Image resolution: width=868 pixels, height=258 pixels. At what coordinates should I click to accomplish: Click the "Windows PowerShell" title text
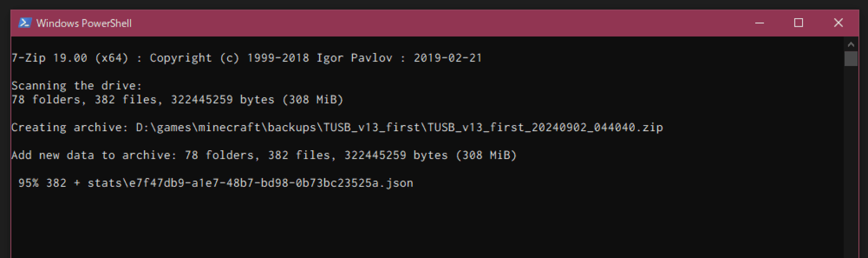[x=84, y=23]
